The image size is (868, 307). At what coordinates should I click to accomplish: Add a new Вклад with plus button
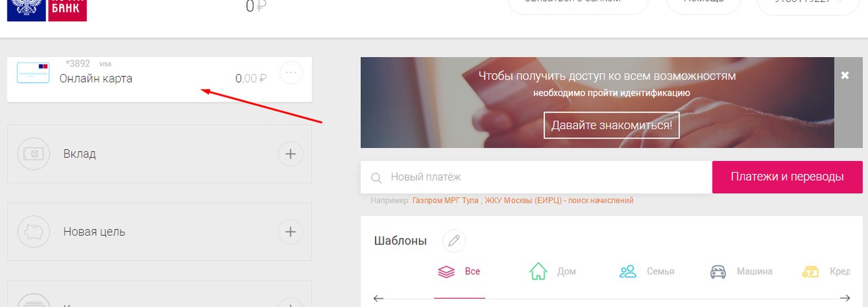[290, 154]
